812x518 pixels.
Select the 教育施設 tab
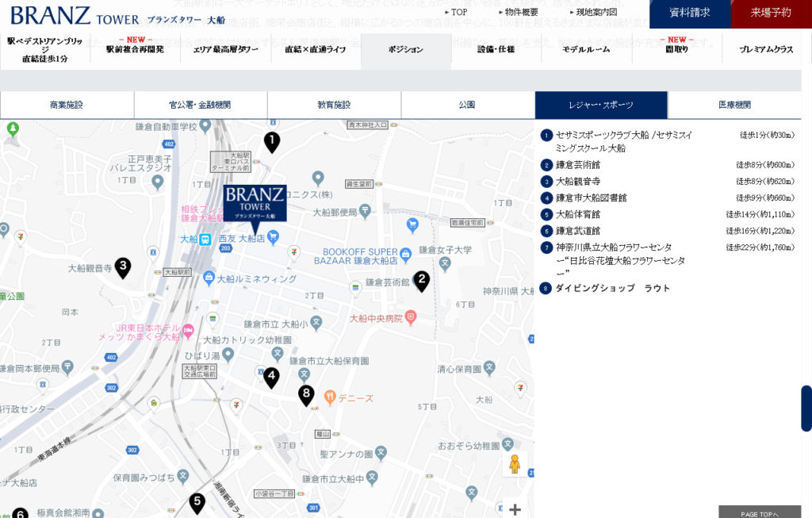(334, 106)
